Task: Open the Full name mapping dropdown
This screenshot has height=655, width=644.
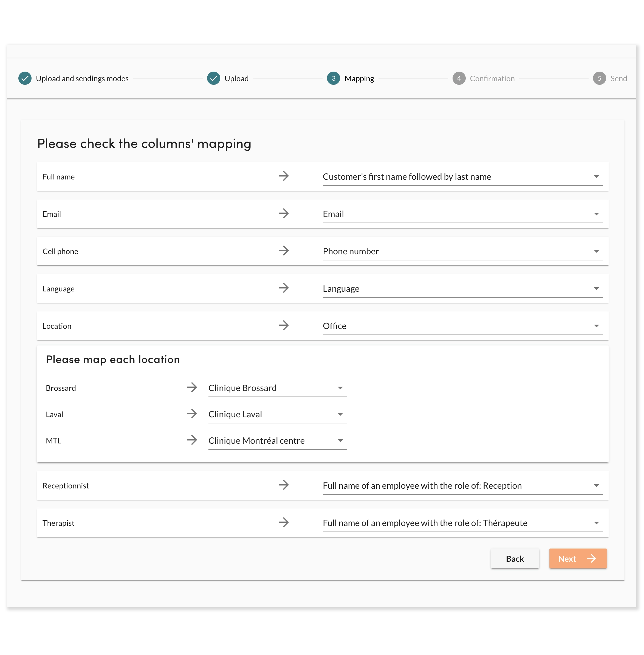Action: click(x=462, y=177)
